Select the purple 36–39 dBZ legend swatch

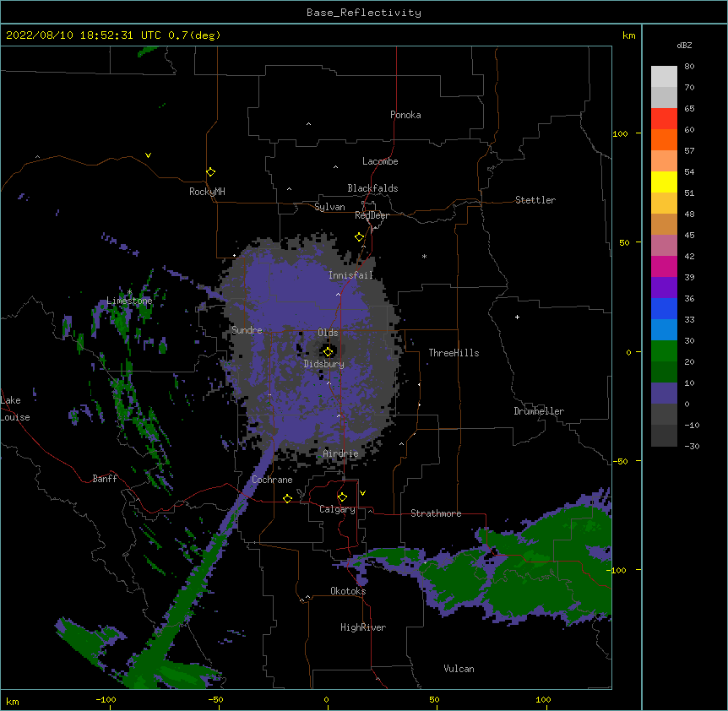(x=664, y=288)
